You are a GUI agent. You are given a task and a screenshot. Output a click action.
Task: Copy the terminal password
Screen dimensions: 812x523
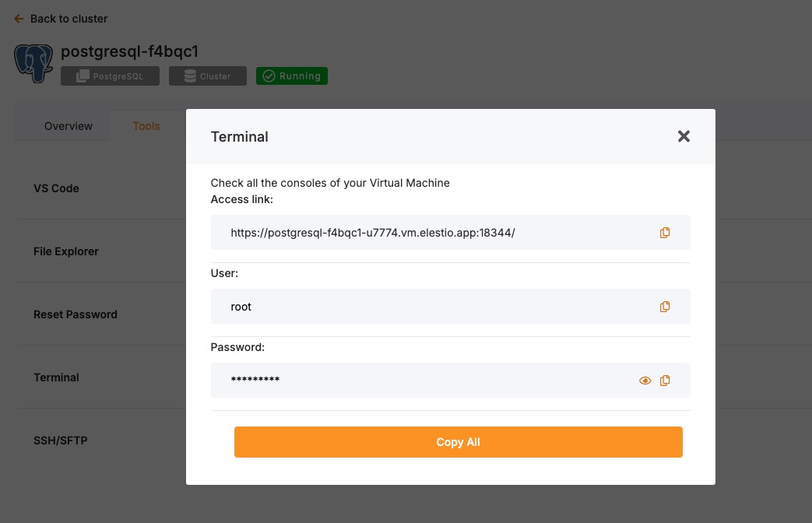[665, 381]
